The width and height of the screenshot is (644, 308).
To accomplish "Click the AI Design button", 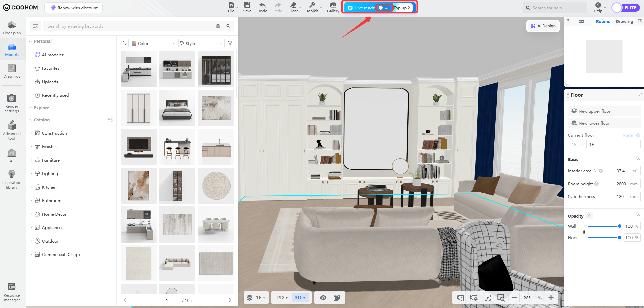I will coord(543,26).
